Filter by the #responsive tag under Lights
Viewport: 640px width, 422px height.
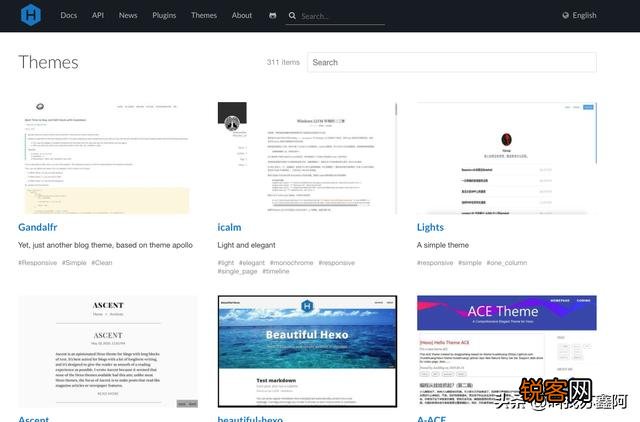click(435, 263)
